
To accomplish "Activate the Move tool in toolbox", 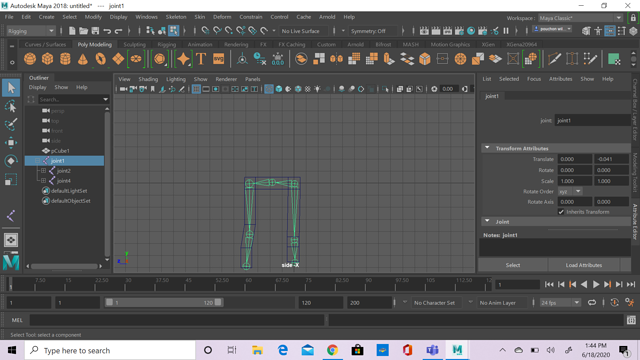I will pos(11,142).
